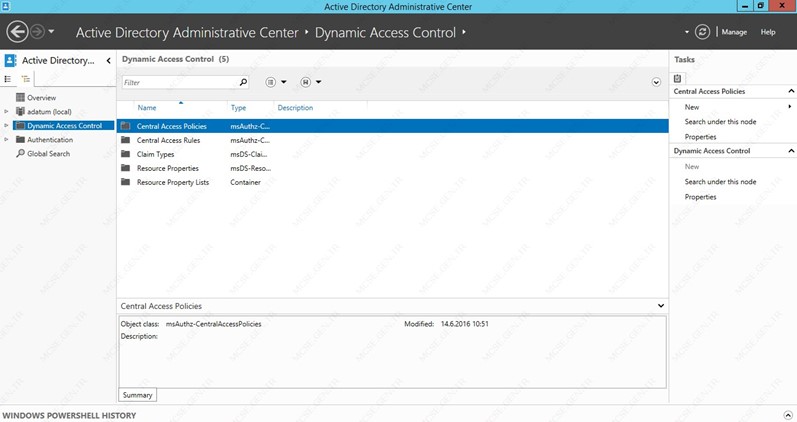Click the Tasks pane clipboard icon
Screen dimensions: 797x422
[678, 78]
